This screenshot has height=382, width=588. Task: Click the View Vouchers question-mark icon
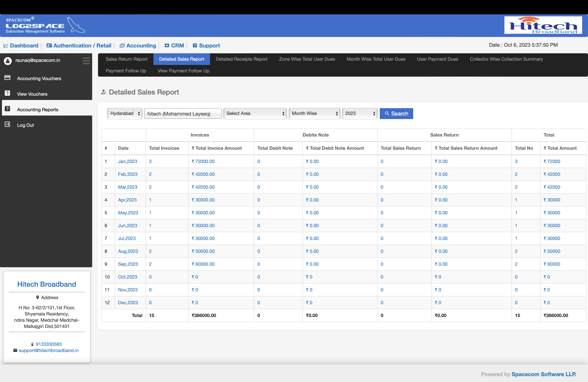tap(7, 93)
